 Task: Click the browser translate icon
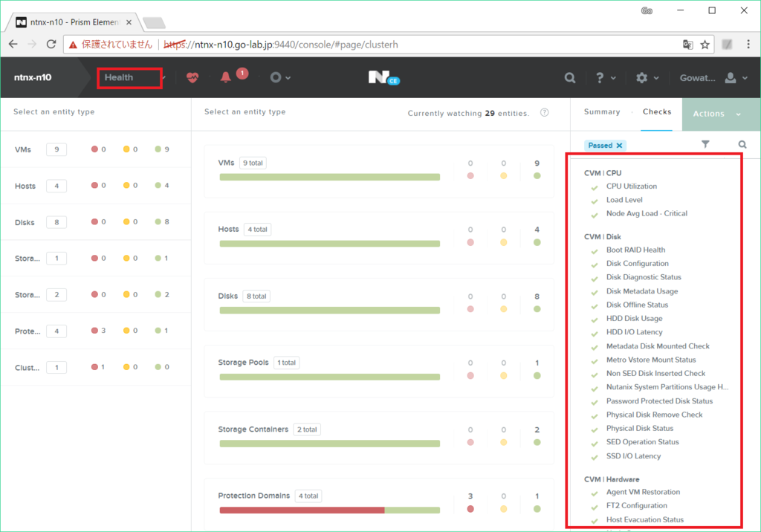pos(687,45)
